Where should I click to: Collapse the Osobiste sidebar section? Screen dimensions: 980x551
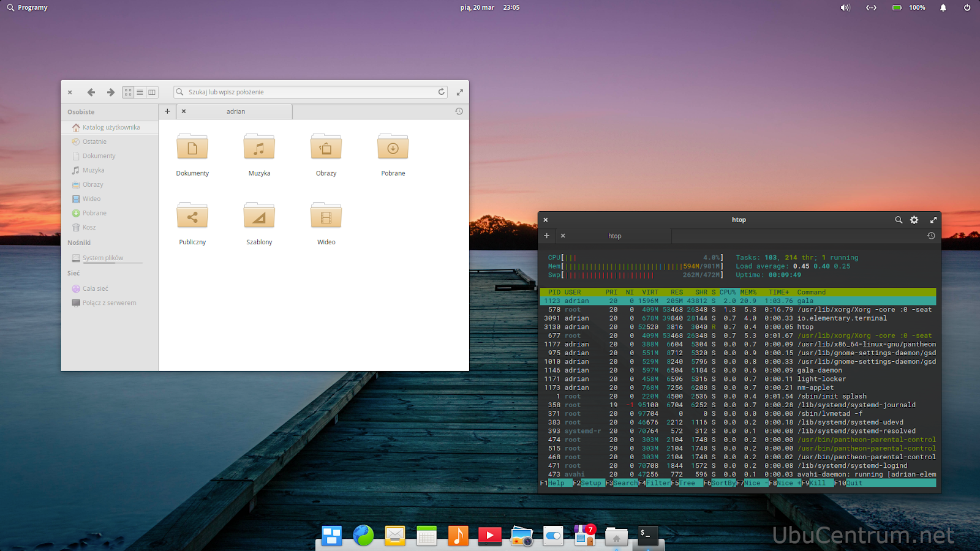pos(81,112)
